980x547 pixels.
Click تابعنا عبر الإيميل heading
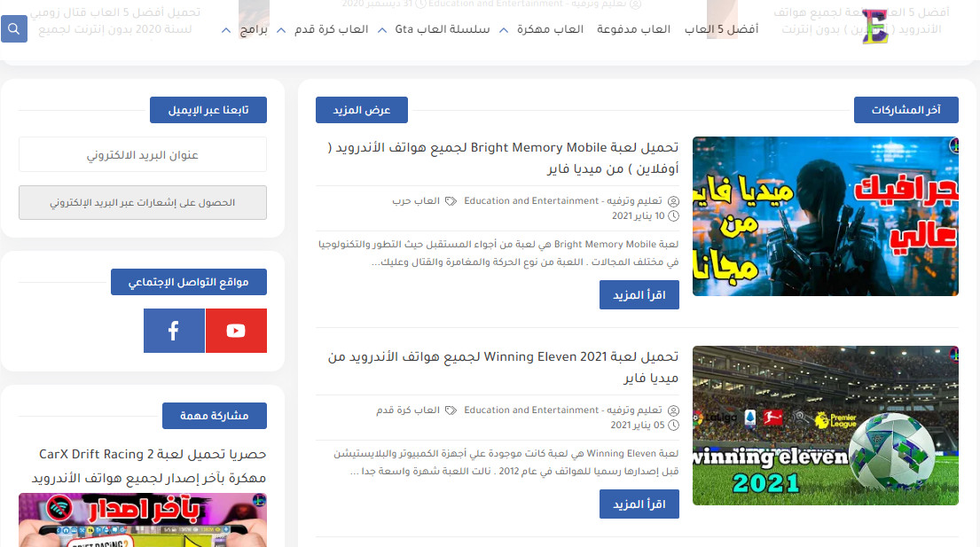[208, 110]
